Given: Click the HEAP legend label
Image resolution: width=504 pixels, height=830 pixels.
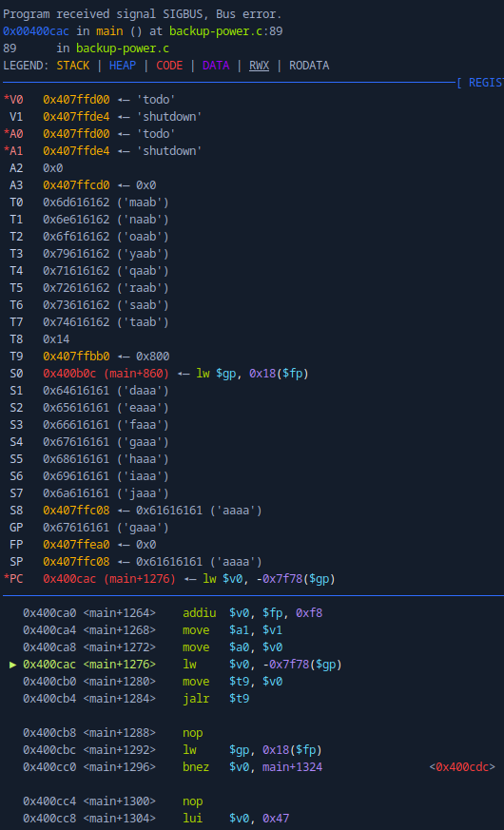Looking at the screenshot, I should pyautogui.click(x=123, y=66).
